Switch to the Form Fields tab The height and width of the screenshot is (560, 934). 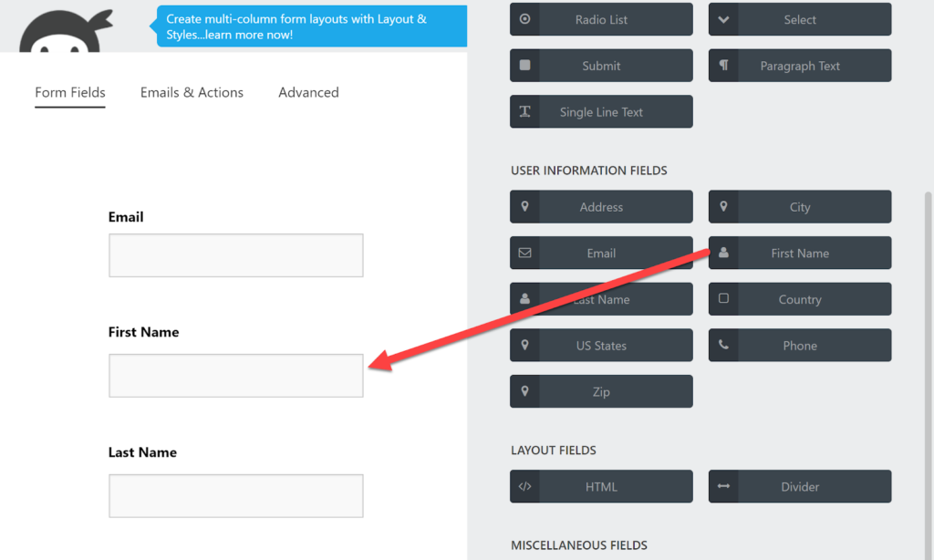point(69,92)
